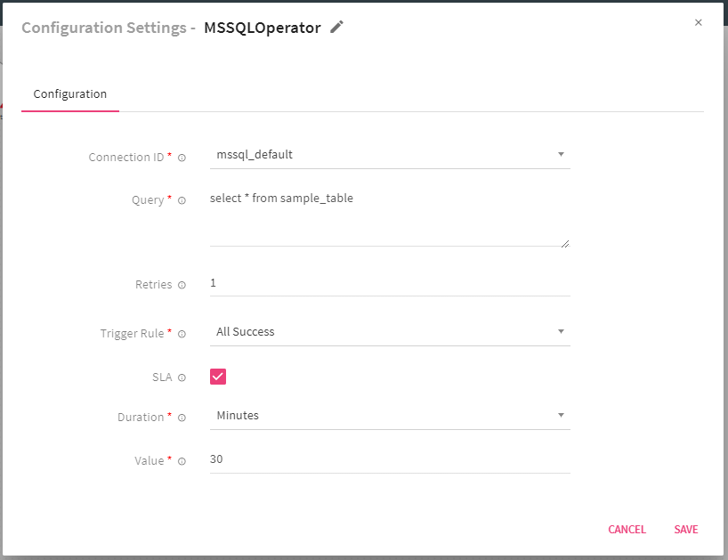728x560 pixels.
Task: Click the CANCEL button
Action: click(627, 530)
